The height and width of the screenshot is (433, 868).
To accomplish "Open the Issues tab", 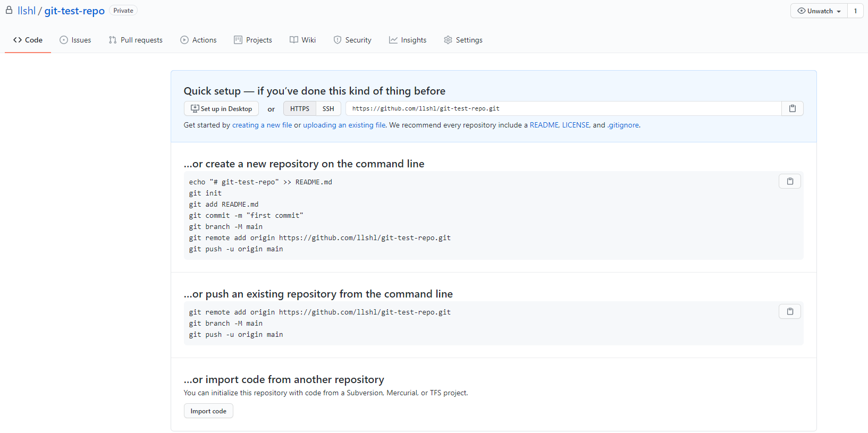I will coord(75,40).
